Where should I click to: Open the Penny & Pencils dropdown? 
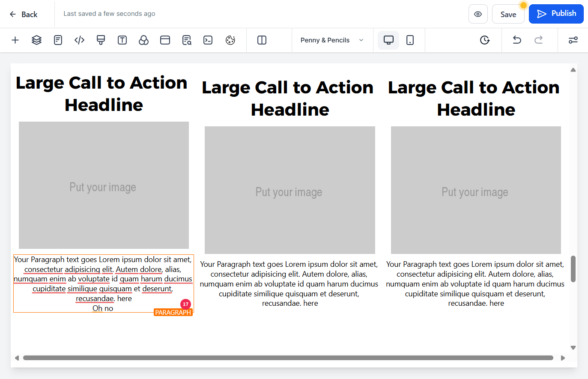point(332,40)
